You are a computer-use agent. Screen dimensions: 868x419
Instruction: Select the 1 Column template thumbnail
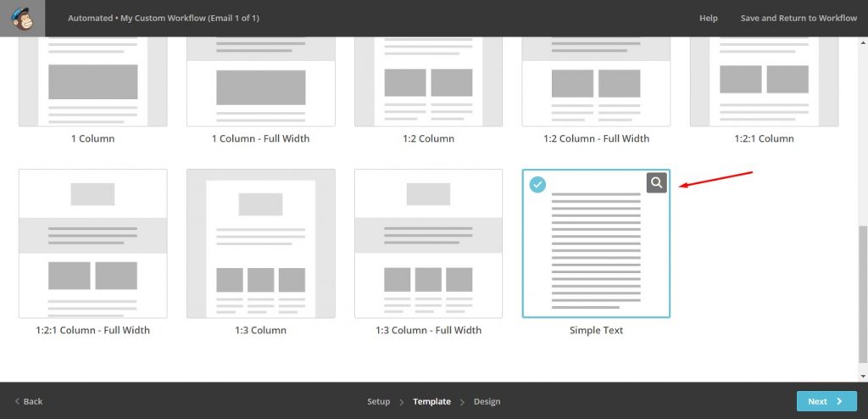coord(93,81)
